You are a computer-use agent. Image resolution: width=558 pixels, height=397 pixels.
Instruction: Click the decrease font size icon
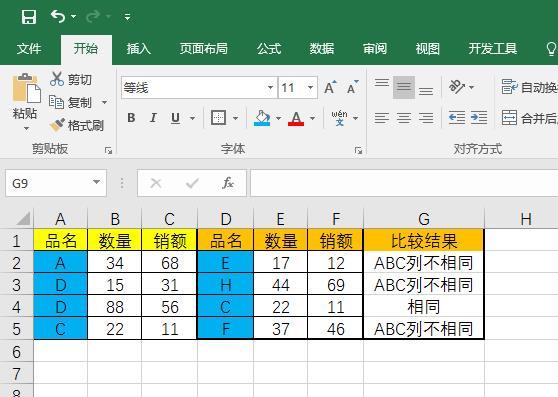352,87
